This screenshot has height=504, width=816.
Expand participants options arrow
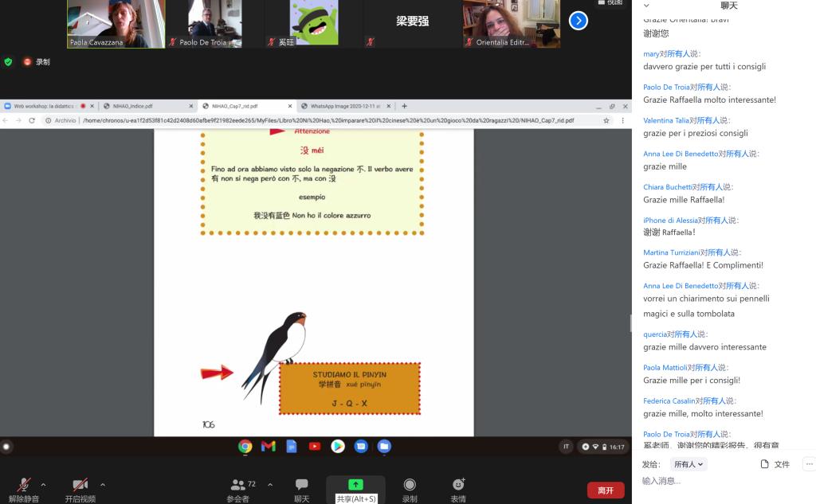(270, 485)
